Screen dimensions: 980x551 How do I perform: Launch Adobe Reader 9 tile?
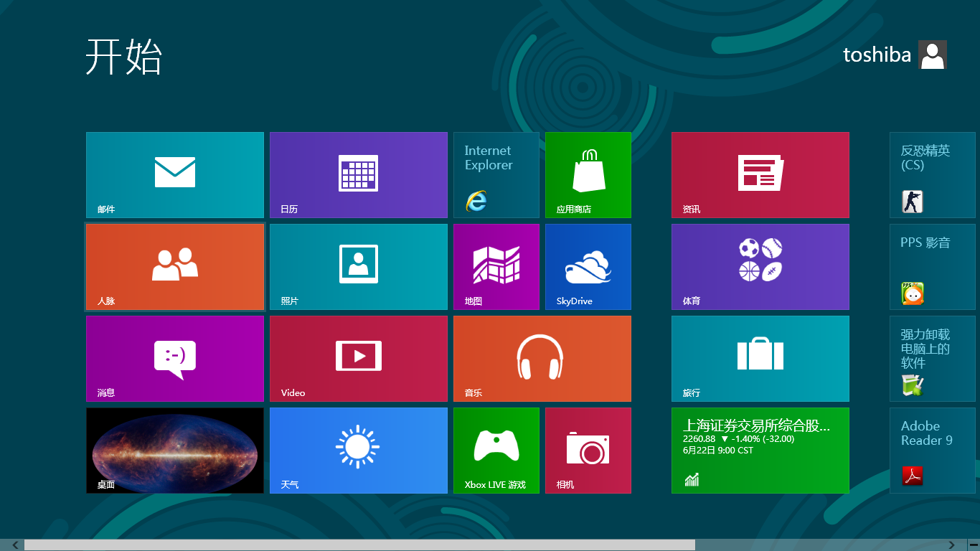(x=933, y=451)
